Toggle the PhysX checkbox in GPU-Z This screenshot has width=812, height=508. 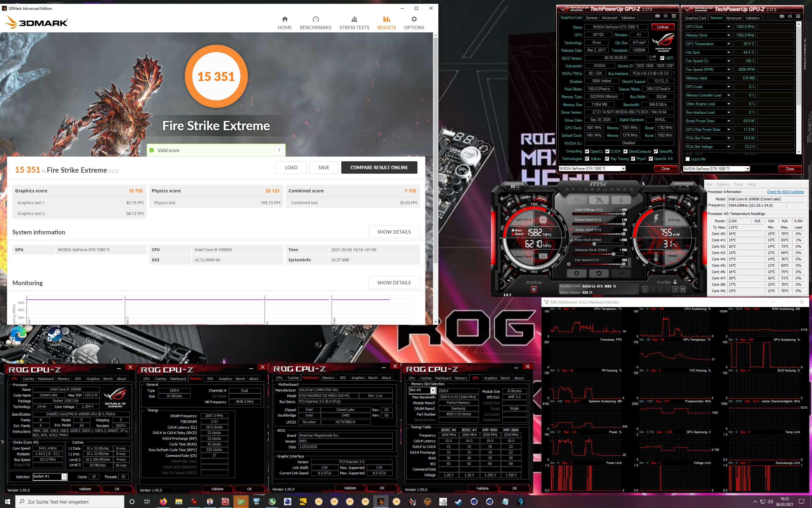(633, 158)
